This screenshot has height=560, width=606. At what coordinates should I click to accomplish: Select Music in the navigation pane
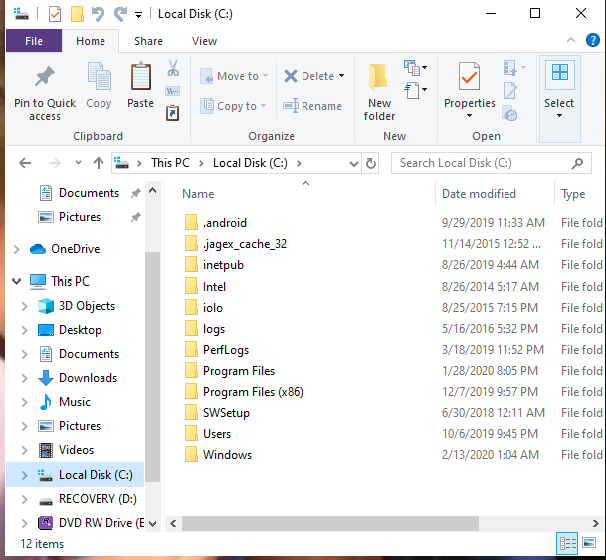click(75, 402)
